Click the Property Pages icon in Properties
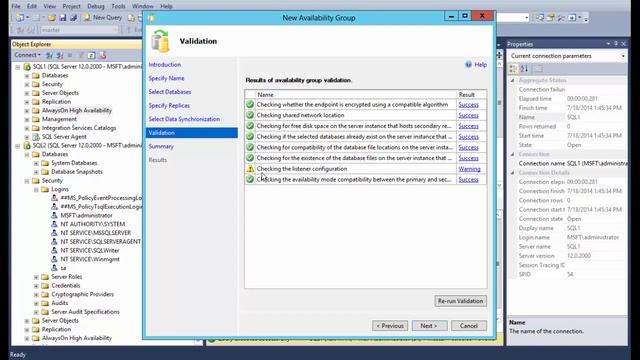This screenshot has width=640, height=360. [x=539, y=69]
